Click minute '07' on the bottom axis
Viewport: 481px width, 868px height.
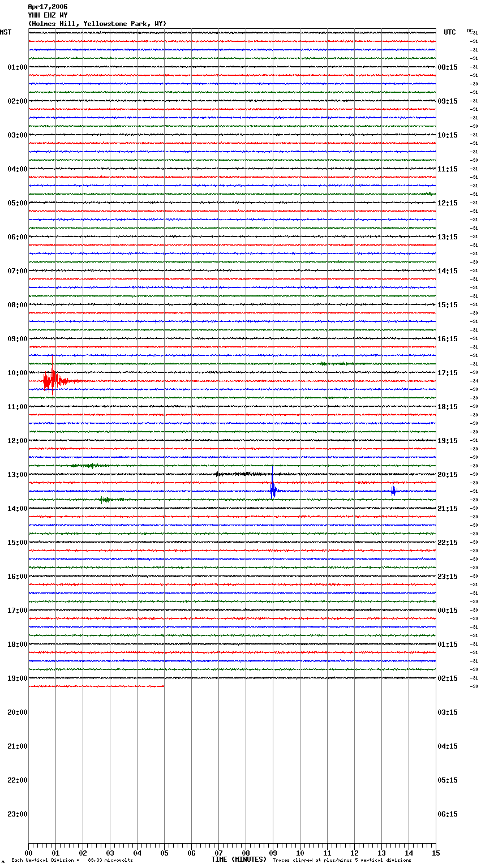(218, 853)
